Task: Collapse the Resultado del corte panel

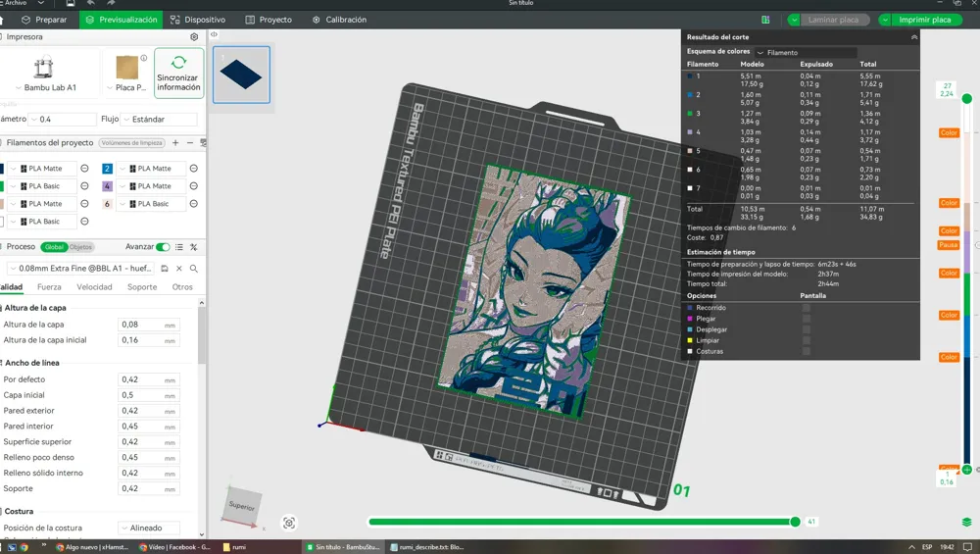Action: [x=914, y=37]
